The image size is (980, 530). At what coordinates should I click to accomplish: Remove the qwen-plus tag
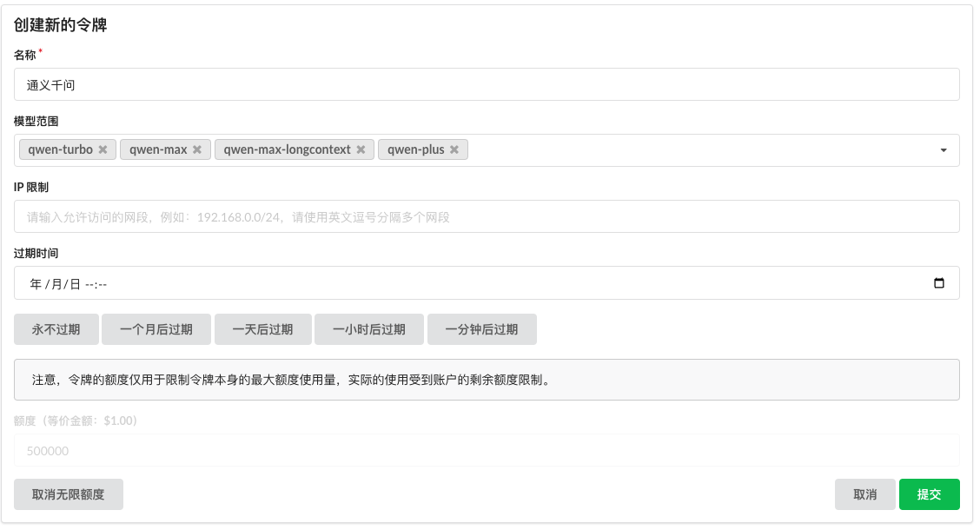pos(454,149)
